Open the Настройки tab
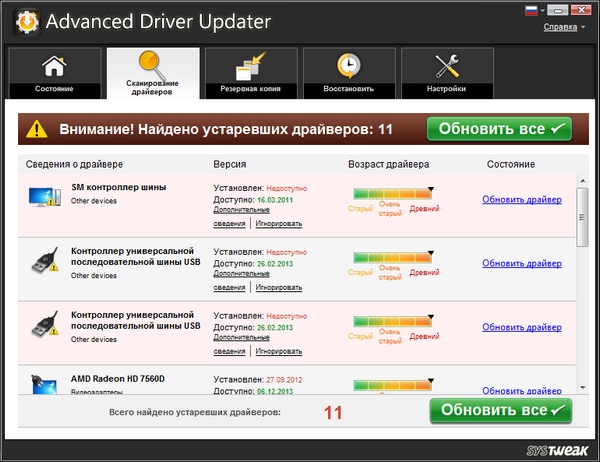 pyautogui.click(x=446, y=73)
